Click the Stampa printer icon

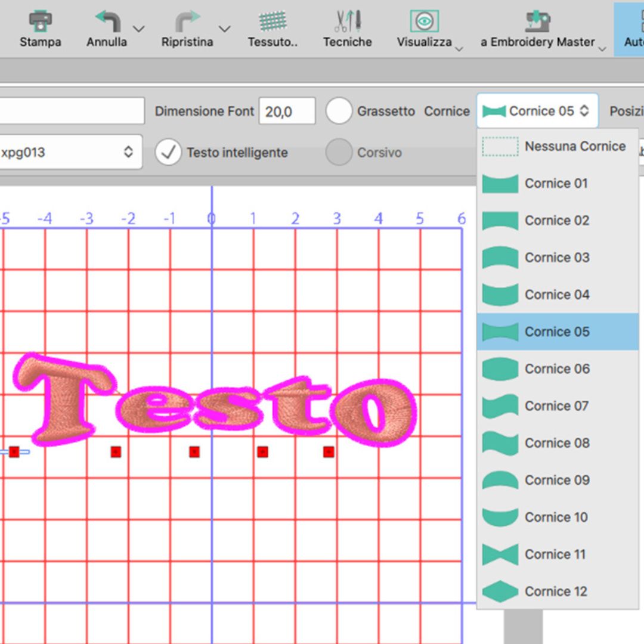point(40,23)
